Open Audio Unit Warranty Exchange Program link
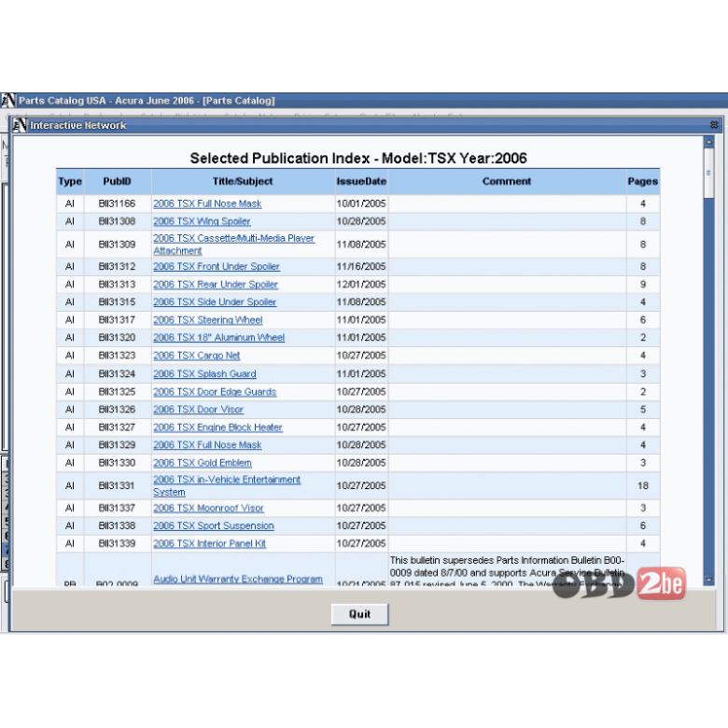The image size is (728, 728). pyautogui.click(x=238, y=579)
